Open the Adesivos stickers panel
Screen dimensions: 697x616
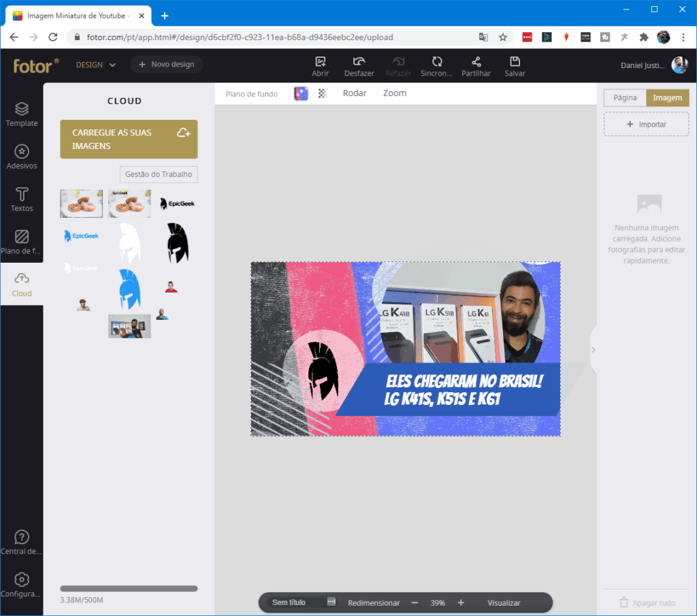(22, 157)
